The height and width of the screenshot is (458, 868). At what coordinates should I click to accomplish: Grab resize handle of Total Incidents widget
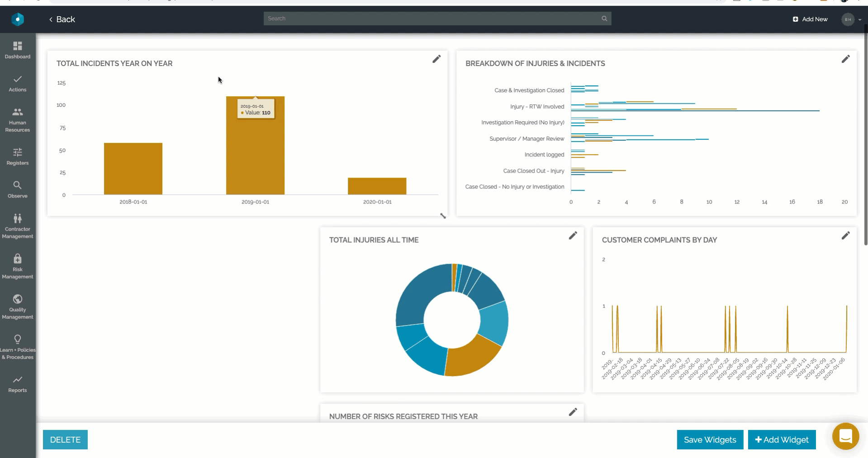click(443, 216)
